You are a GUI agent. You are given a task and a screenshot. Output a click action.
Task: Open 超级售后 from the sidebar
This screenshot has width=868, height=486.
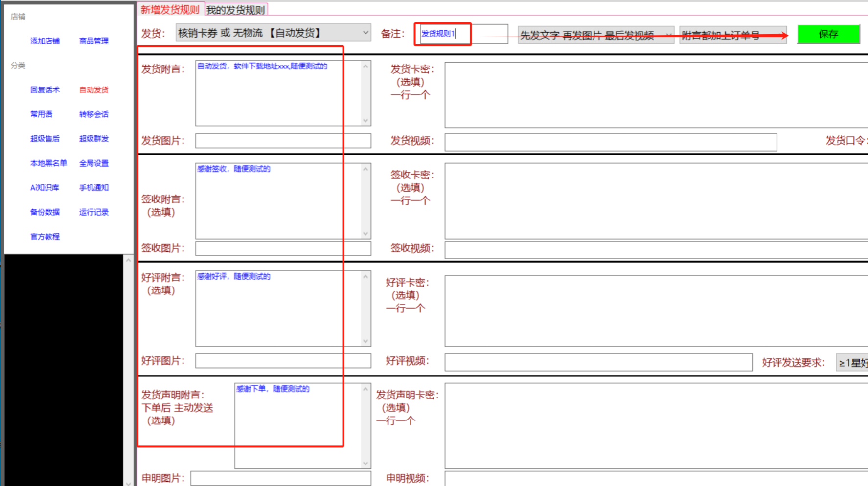tap(45, 139)
